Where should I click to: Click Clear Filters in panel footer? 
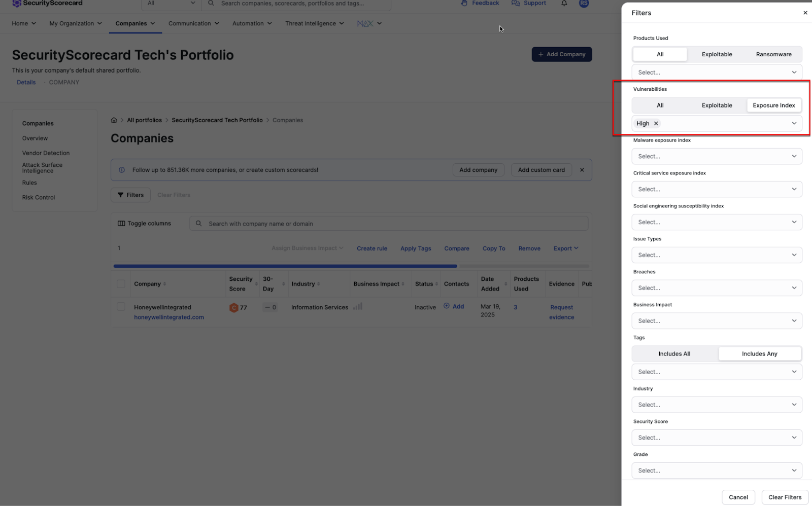(785, 497)
